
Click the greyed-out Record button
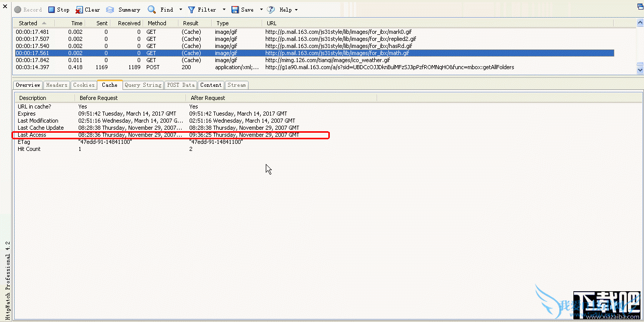[28, 10]
